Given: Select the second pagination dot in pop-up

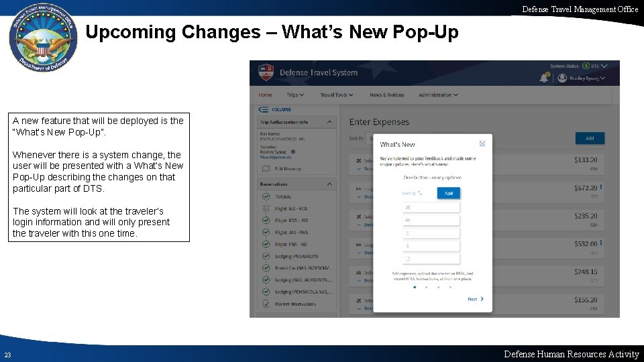Looking at the screenshot, I should [x=427, y=288].
